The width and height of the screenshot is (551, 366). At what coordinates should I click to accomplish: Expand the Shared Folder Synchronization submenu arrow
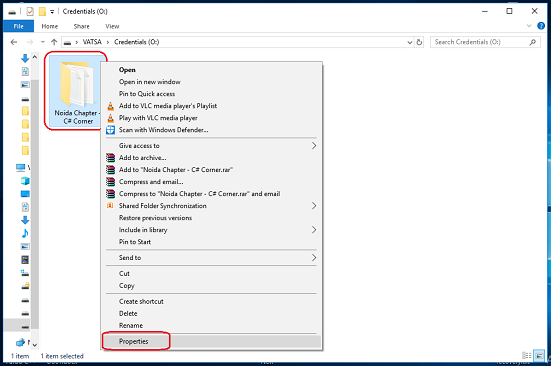click(x=314, y=205)
